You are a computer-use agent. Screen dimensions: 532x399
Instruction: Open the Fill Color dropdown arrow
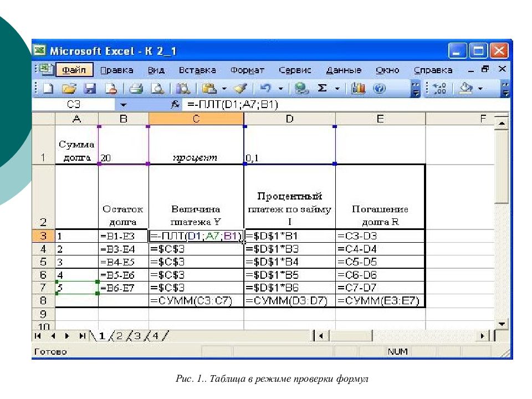click(x=480, y=89)
